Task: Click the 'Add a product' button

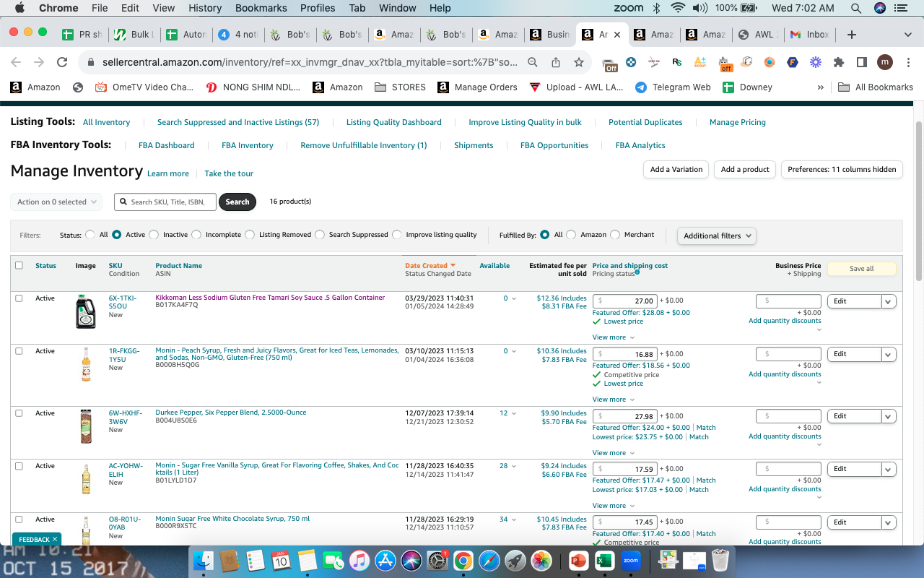Action: pos(746,170)
